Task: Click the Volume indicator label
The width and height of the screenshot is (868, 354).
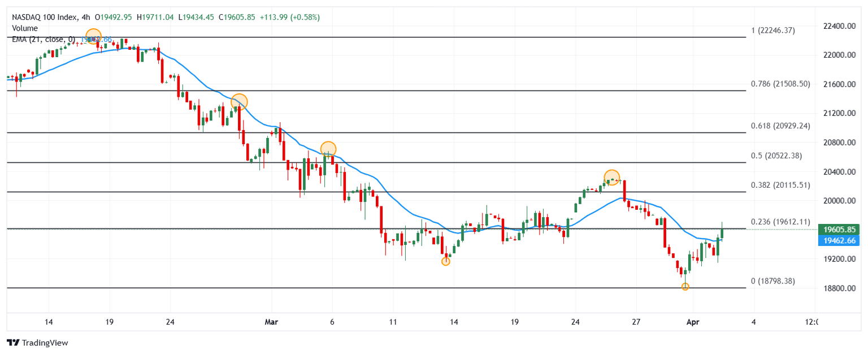Action: click(x=25, y=28)
